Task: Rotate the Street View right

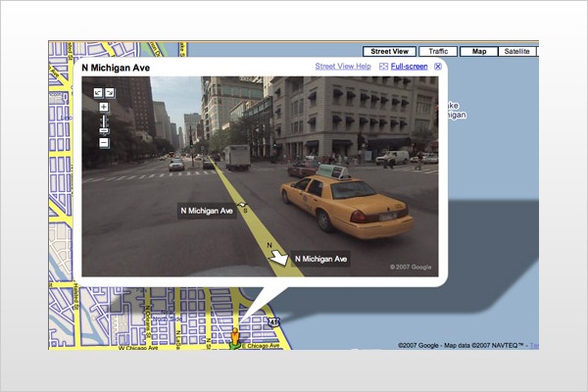Action: [110, 93]
